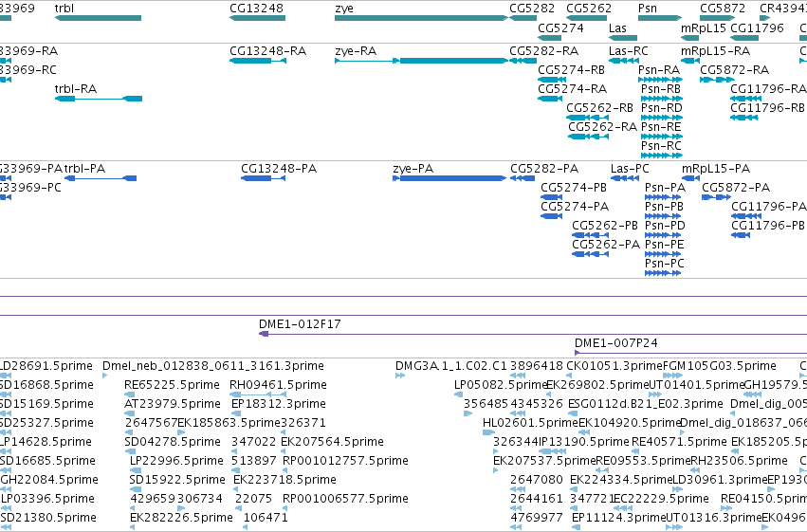Image resolution: width=807 pixels, height=532 pixels.
Task: Select transcript Las-RC
Action: [x=624, y=61]
